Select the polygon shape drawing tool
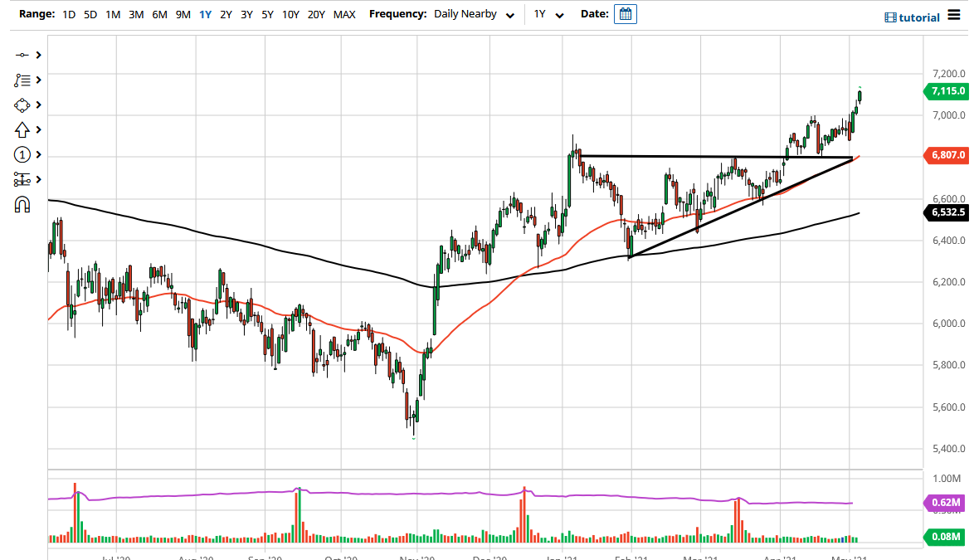Image resolution: width=974 pixels, height=560 pixels. pyautogui.click(x=22, y=105)
